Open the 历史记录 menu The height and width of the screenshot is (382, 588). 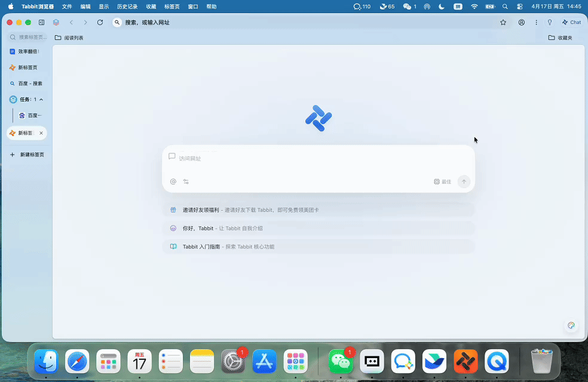coord(127,7)
